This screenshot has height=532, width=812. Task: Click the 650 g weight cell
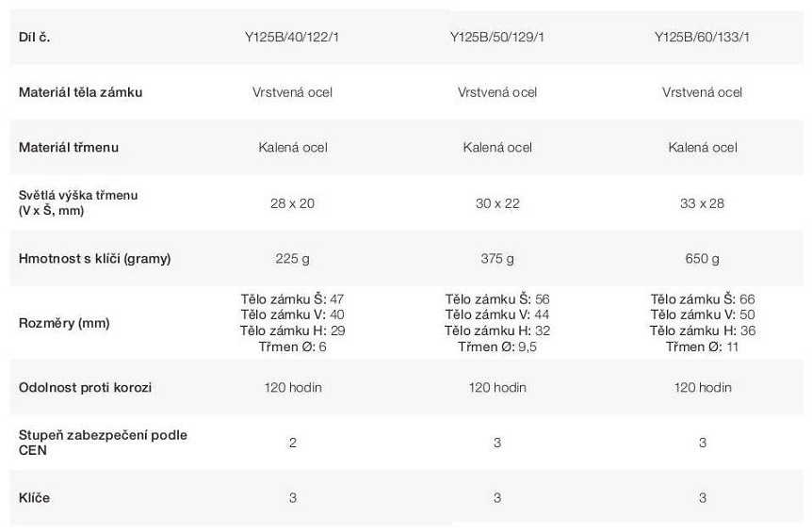[702, 258]
